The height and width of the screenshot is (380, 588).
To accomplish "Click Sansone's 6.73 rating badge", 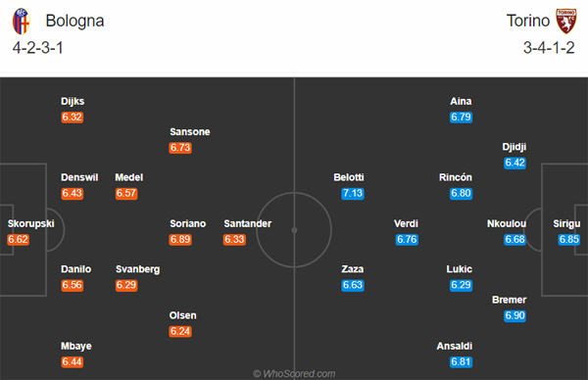I will pyautogui.click(x=180, y=148).
